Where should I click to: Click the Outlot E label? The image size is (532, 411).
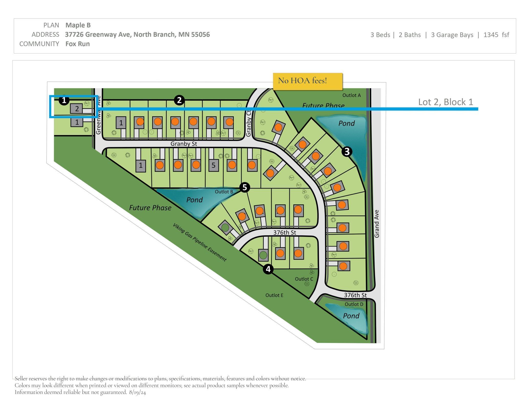coord(274,295)
